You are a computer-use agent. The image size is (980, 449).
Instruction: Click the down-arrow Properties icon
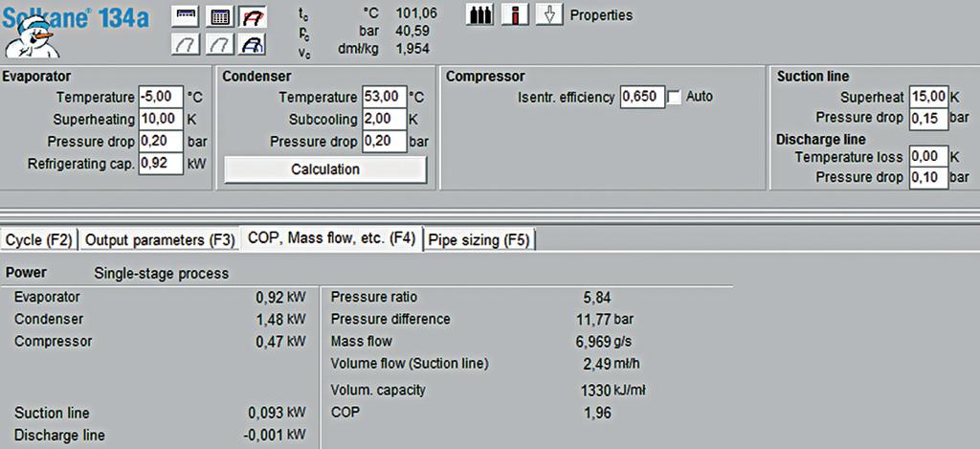point(549,15)
